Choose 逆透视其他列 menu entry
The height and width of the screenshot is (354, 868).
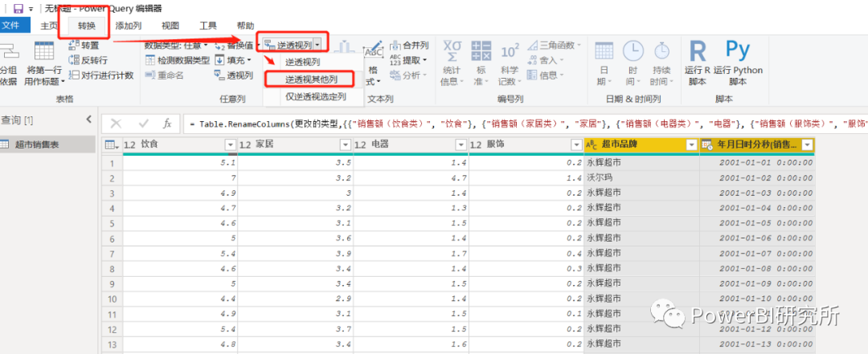[x=311, y=79]
